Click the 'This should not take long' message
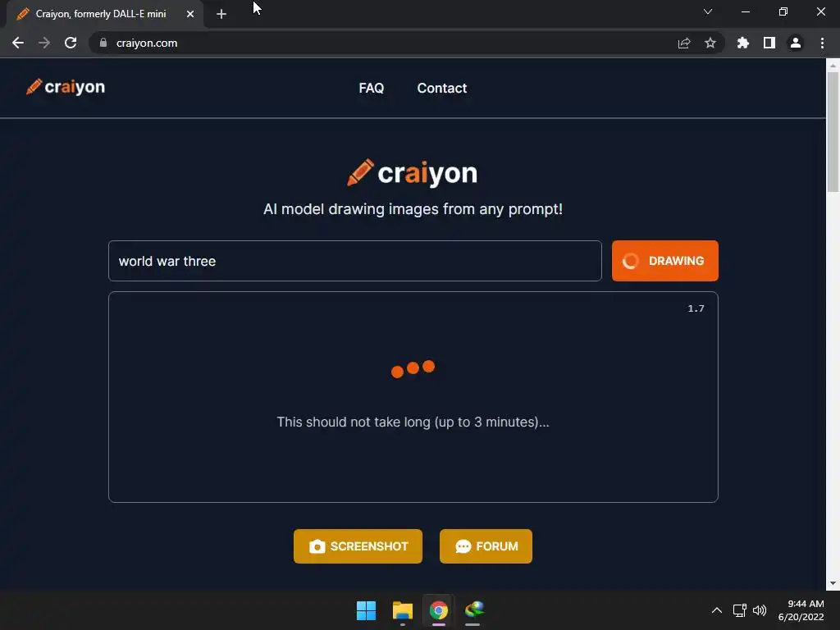The height and width of the screenshot is (630, 840). tap(413, 422)
